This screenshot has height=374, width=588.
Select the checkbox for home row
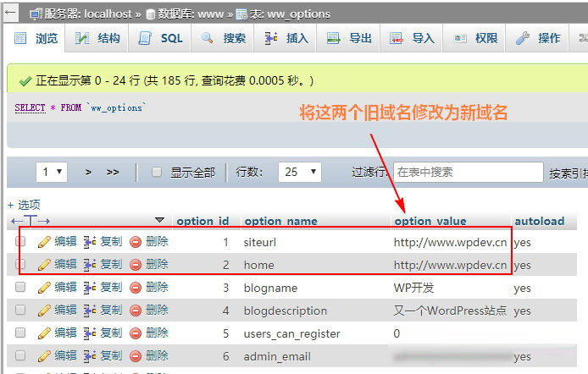point(20,265)
